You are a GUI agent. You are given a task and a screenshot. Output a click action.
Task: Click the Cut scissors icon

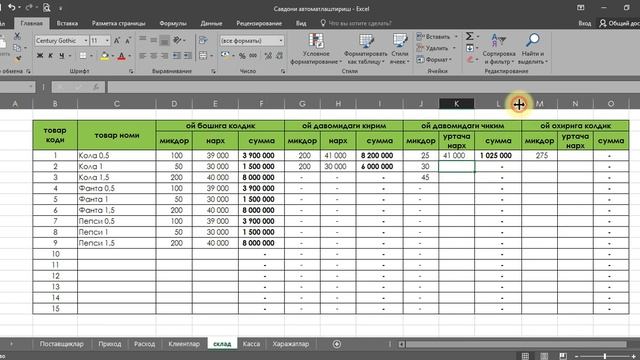pyautogui.click(x=17, y=37)
